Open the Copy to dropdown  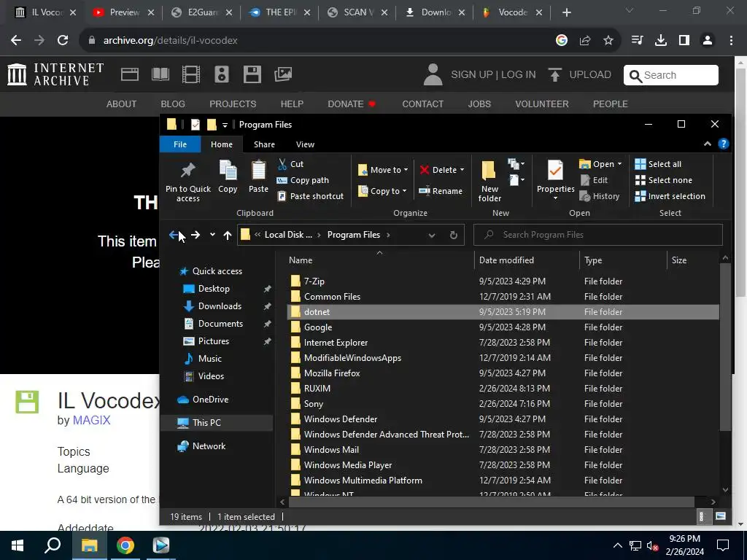[x=382, y=191]
